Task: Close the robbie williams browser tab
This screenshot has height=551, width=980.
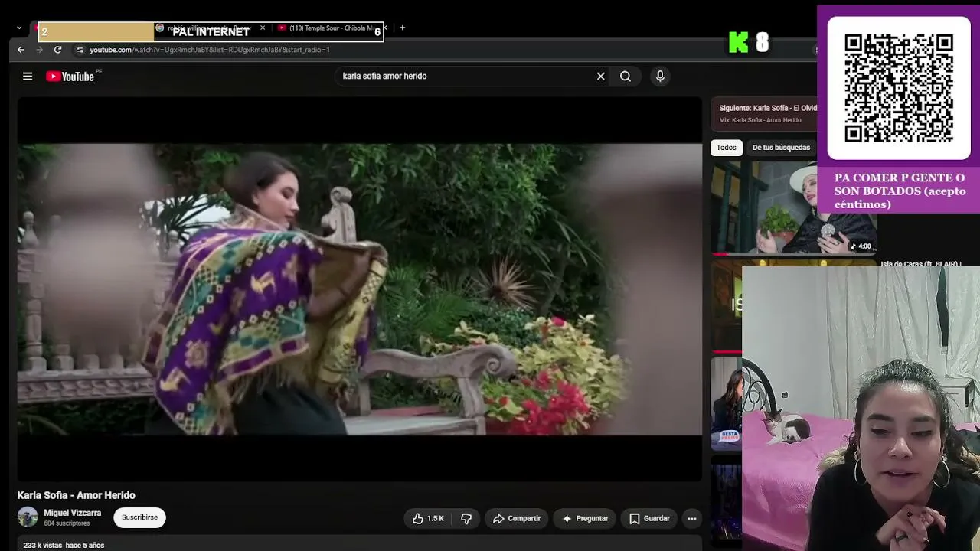Action: [x=263, y=28]
